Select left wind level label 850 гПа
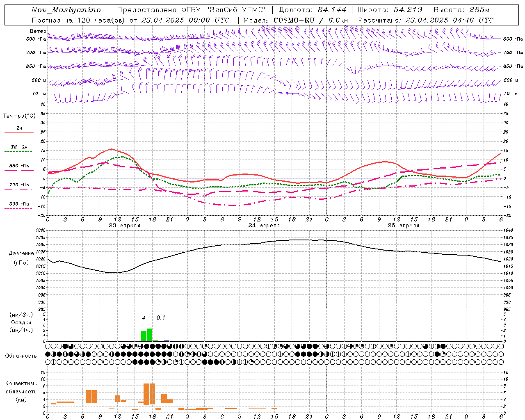This screenshot has height=420, width=525. [36, 66]
